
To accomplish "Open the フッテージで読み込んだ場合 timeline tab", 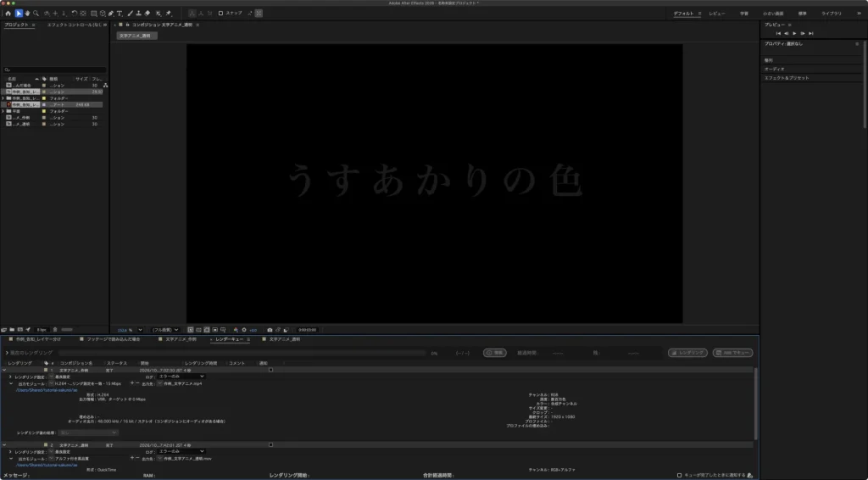I will [113, 339].
